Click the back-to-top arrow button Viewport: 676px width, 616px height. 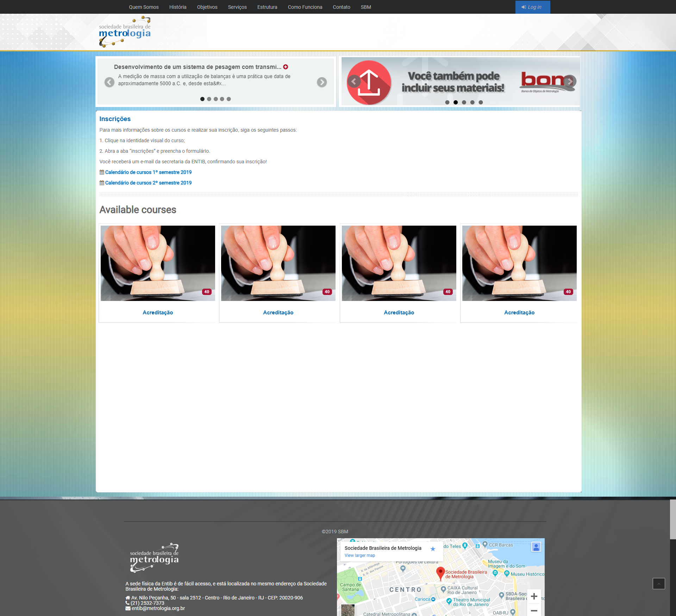coord(659,583)
